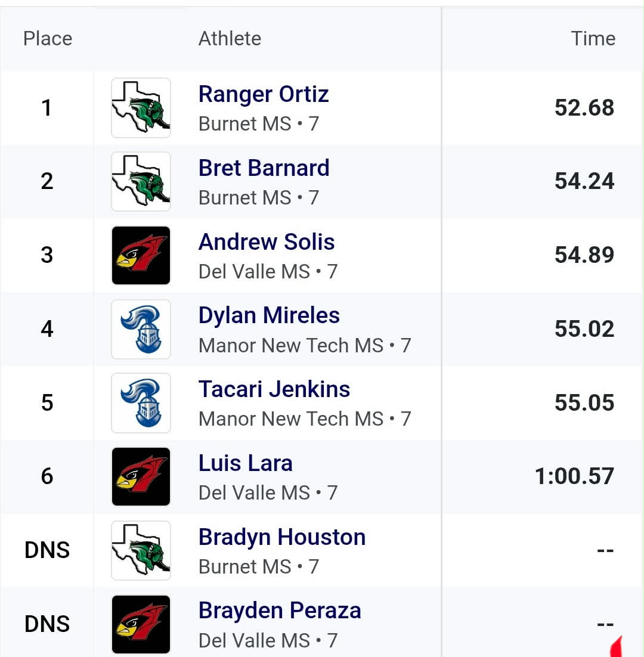Open Bradyn Houston athlete profile
The height and width of the screenshot is (657, 644).
click(x=282, y=537)
